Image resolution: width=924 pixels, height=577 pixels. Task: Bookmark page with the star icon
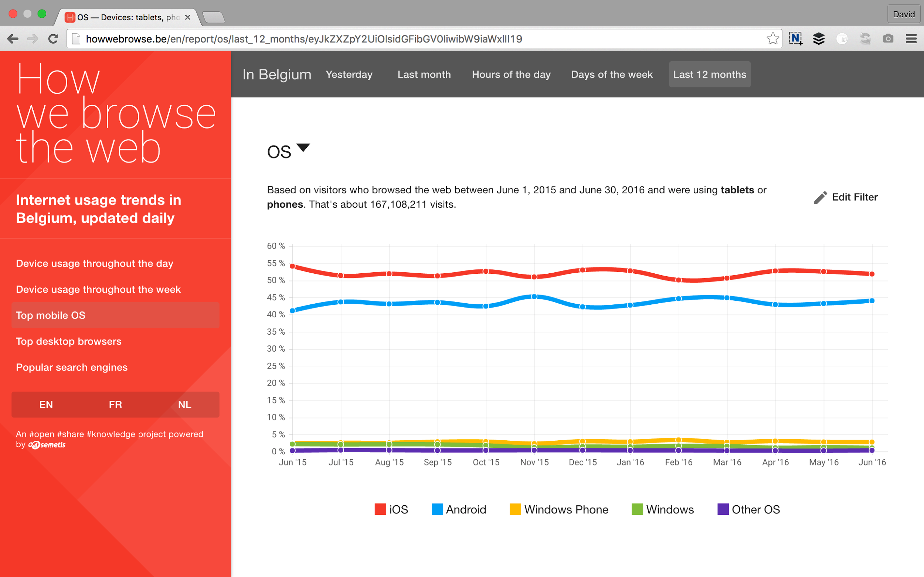click(x=772, y=39)
